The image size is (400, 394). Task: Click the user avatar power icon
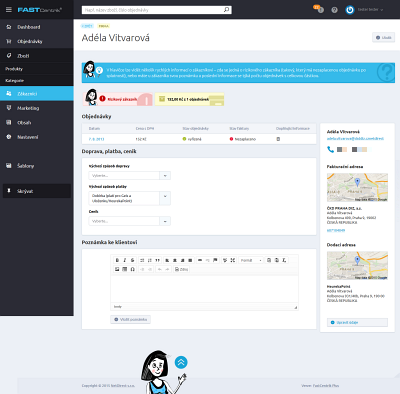[x=350, y=10]
